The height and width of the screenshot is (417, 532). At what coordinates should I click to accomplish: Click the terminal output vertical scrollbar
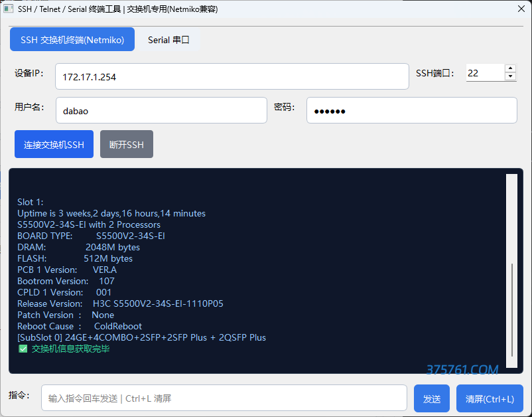pyautogui.click(x=511, y=271)
